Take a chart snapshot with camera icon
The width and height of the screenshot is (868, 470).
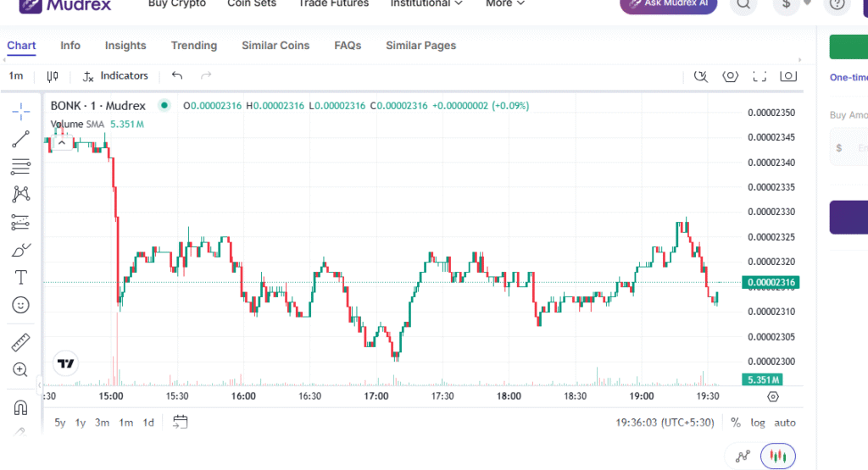pos(787,76)
